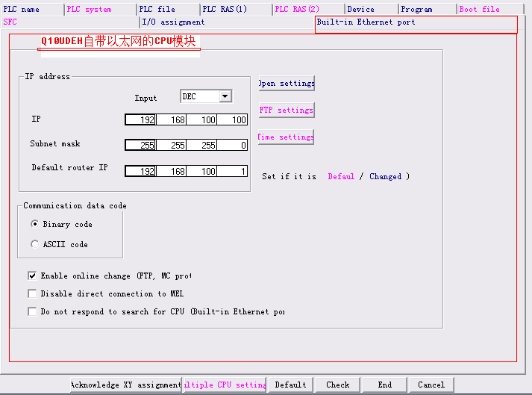
Task: Click the Open settings button
Action: [287, 83]
